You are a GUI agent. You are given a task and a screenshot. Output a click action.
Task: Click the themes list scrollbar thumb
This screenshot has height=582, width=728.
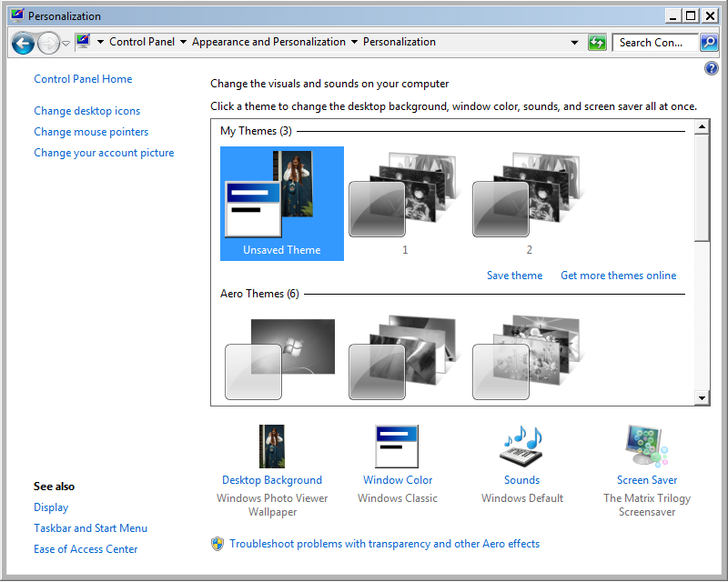702,188
